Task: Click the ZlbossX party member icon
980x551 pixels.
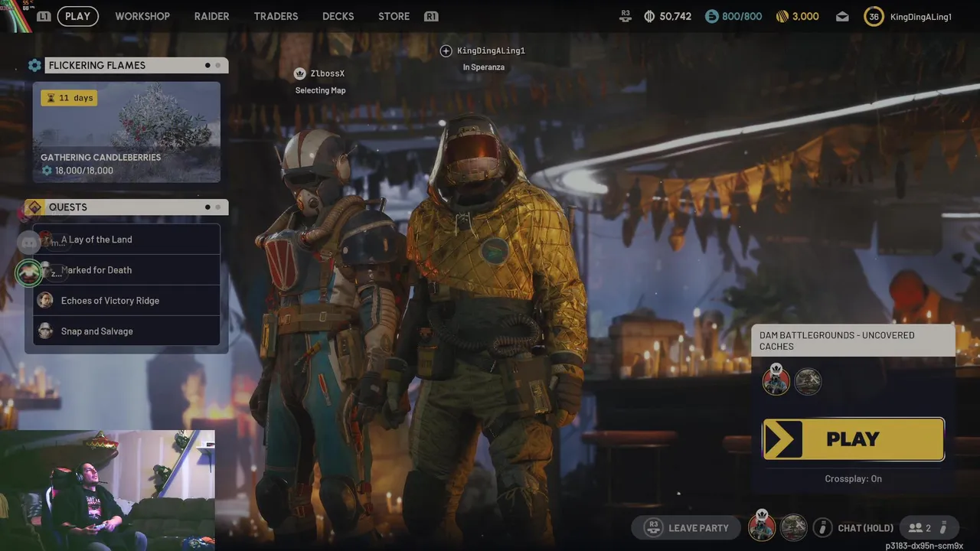Action: point(300,73)
